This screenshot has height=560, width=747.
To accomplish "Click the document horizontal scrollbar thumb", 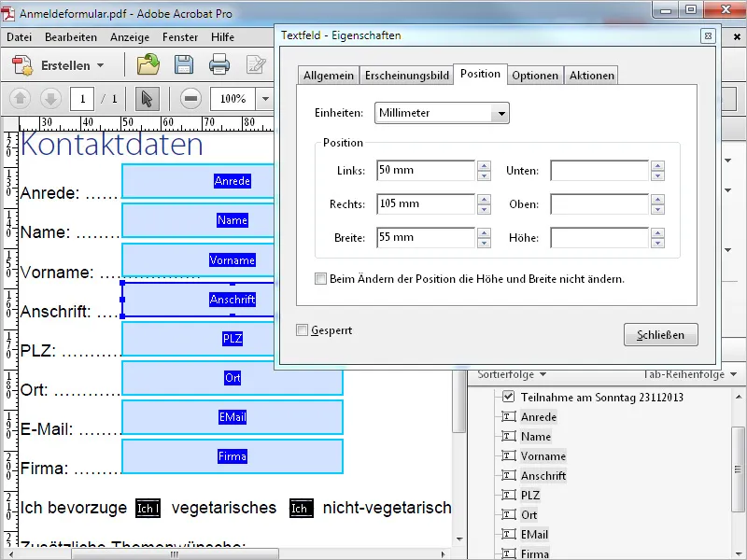I will (175, 554).
